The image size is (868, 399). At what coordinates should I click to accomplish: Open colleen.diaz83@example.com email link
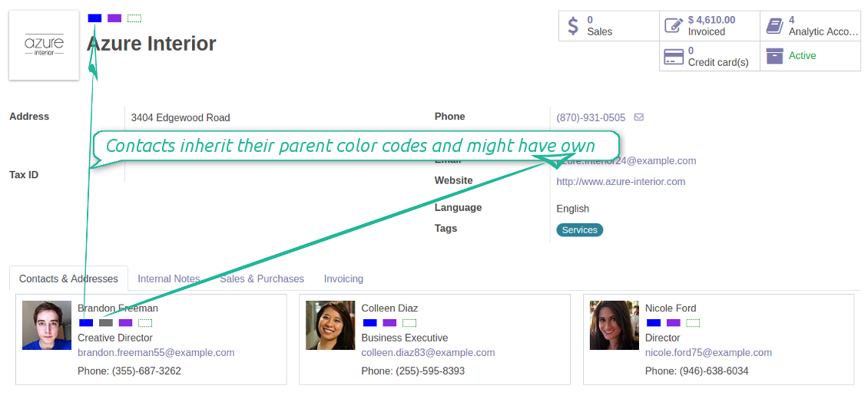coord(428,353)
